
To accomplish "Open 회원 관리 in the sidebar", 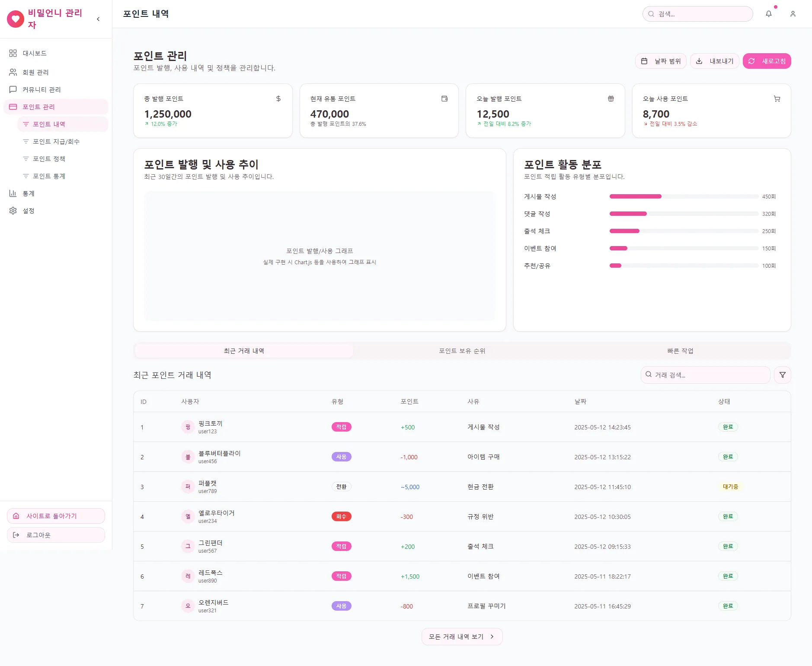I will pos(56,72).
